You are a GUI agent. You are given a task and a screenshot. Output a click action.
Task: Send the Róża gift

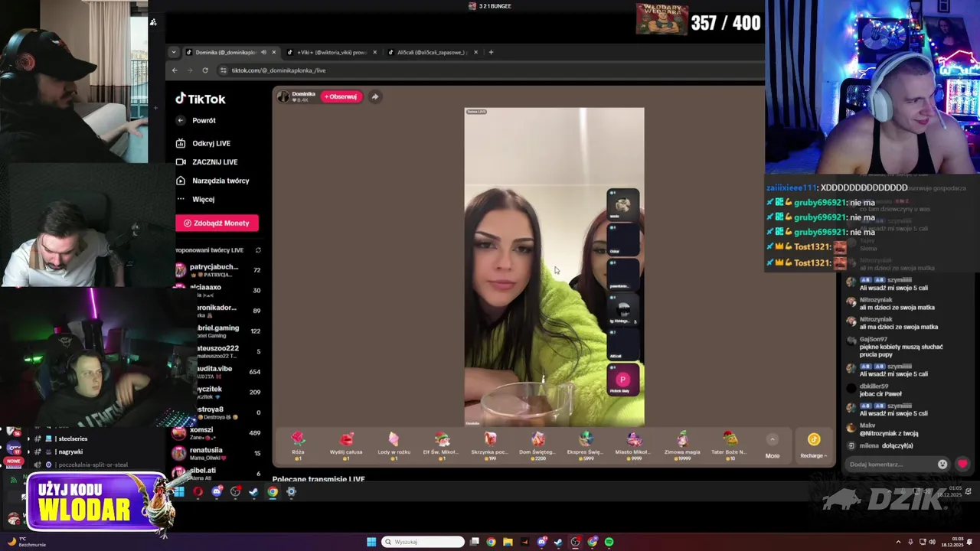coord(298,444)
